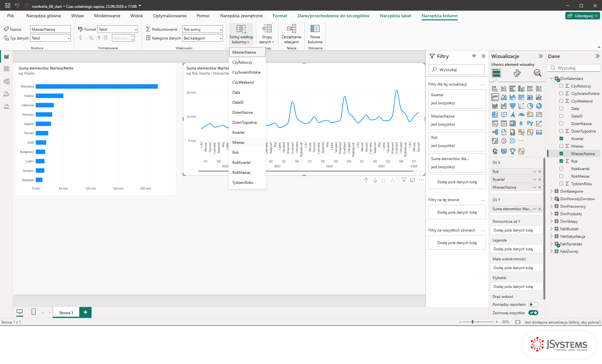Open the Format visual tab icon
The height and width of the screenshot is (364, 602).
[x=517, y=73]
